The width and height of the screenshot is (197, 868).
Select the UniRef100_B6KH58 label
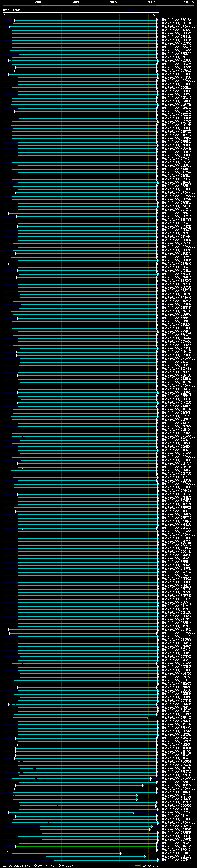[177, 470]
